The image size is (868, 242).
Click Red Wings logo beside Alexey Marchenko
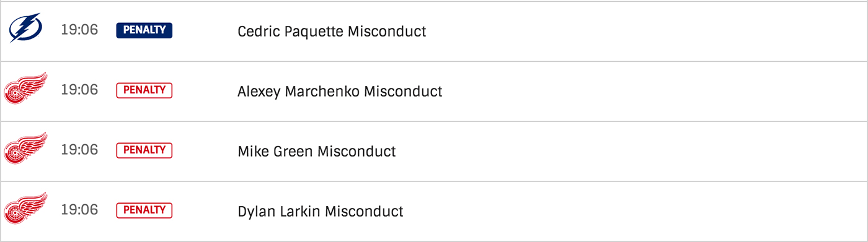pyautogui.click(x=25, y=88)
